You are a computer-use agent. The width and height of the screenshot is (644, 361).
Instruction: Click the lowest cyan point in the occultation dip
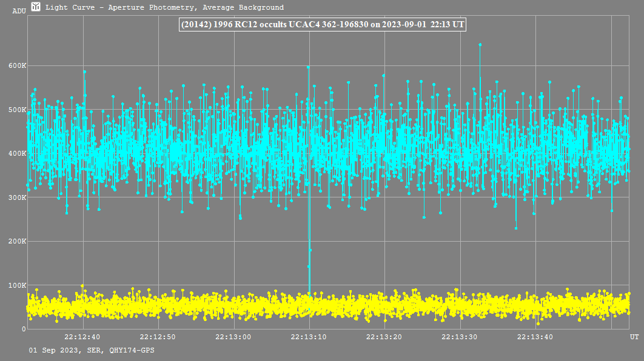(309, 266)
